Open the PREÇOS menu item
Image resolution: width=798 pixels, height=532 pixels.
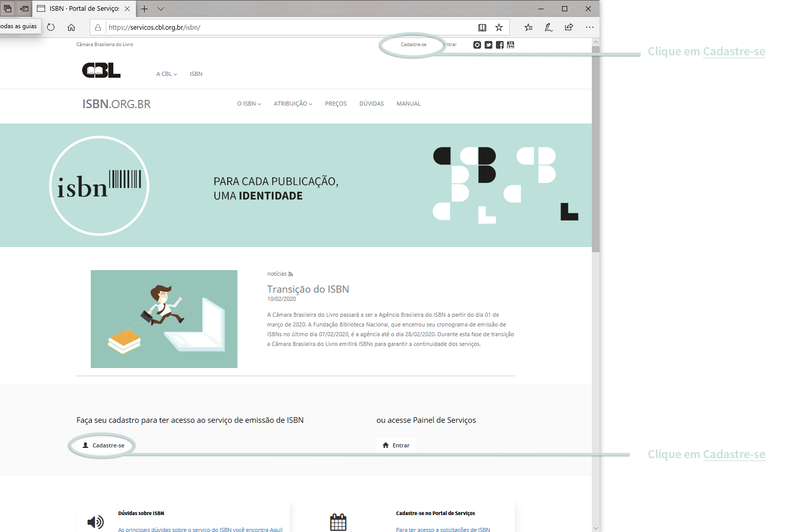coord(336,104)
